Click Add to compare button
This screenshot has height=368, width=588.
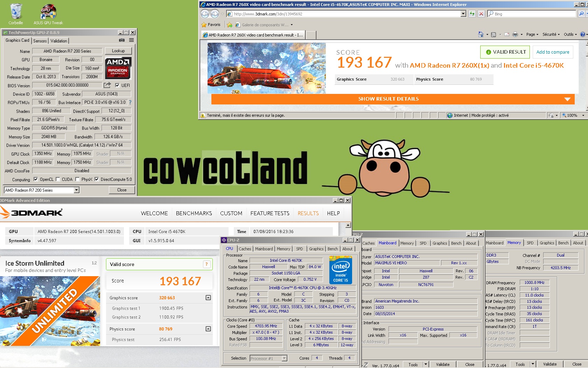[x=553, y=52]
